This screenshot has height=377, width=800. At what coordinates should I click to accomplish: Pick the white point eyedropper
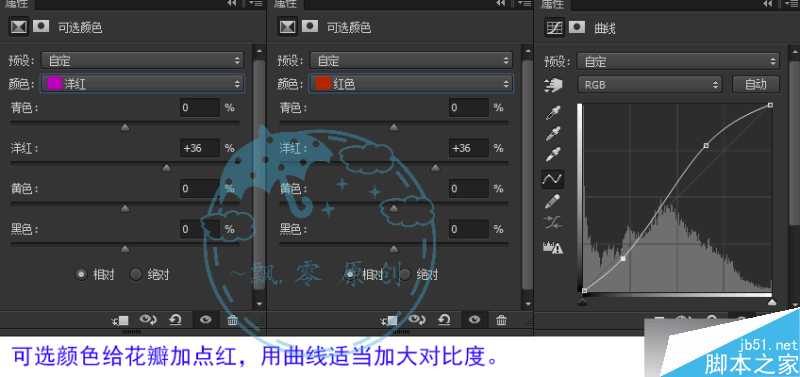click(x=553, y=155)
